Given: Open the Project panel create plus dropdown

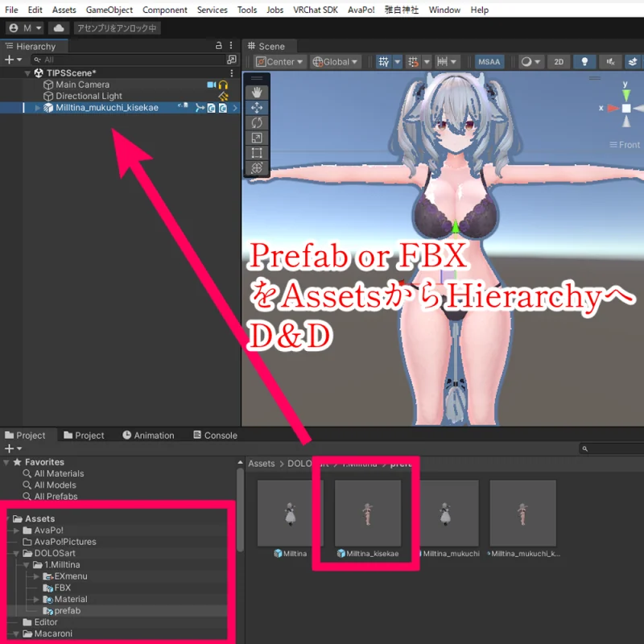Looking at the screenshot, I should [13, 448].
